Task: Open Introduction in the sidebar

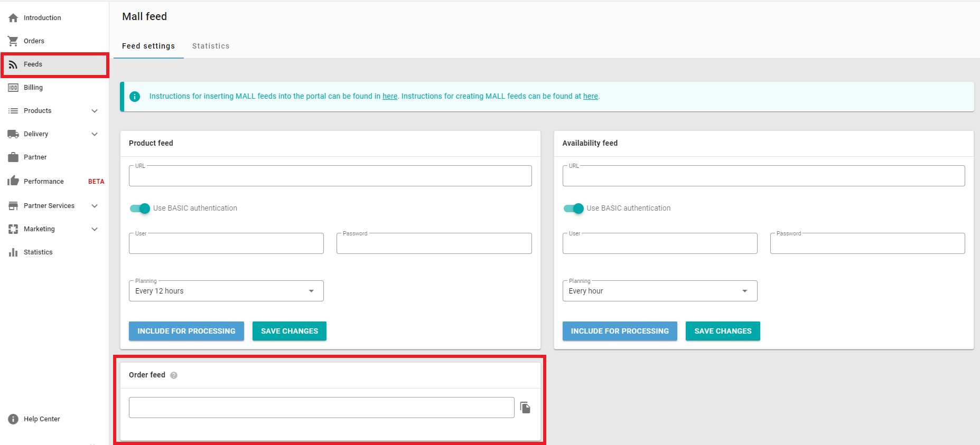Action: click(54, 18)
